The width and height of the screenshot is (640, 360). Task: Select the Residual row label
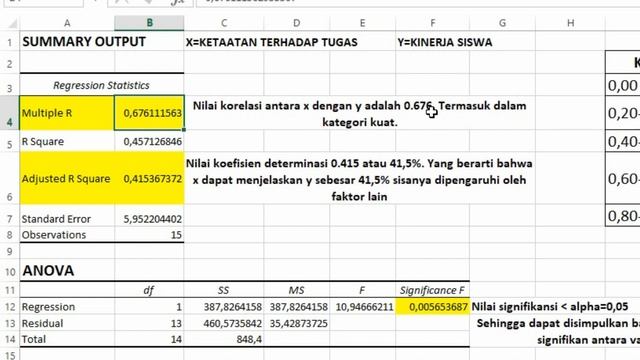tap(67, 323)
